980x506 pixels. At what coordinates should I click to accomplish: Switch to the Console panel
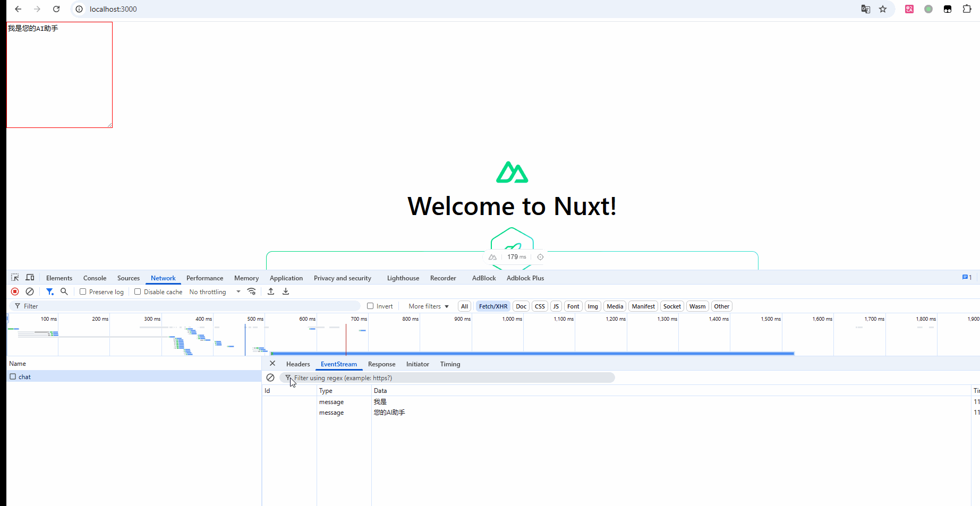pos(95,278)
